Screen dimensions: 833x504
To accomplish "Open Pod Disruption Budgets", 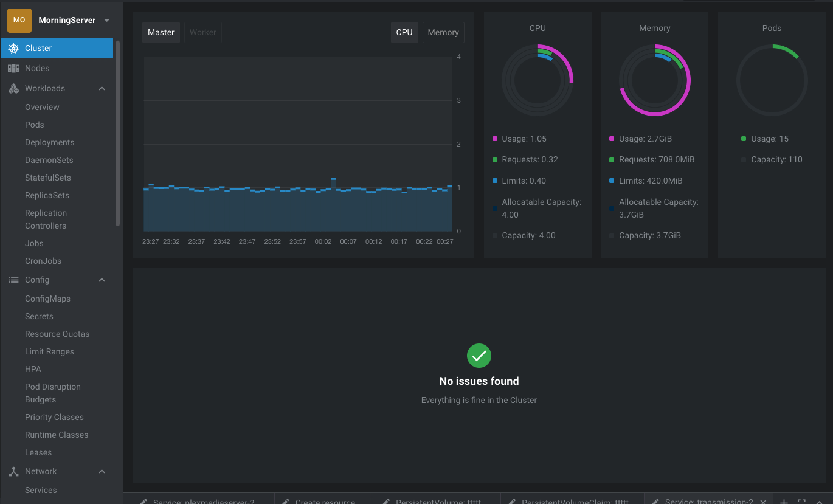I will coord(53,393).
